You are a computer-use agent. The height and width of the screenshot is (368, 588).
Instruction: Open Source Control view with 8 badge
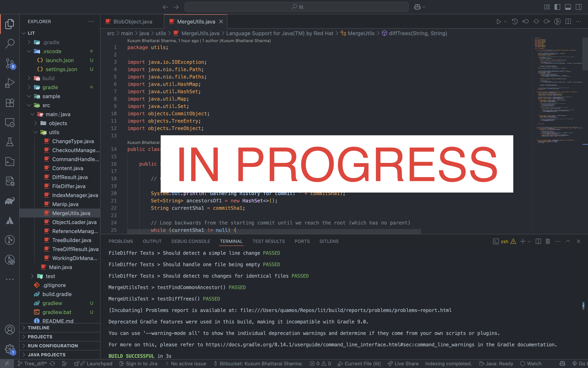(x=10, y=63)
